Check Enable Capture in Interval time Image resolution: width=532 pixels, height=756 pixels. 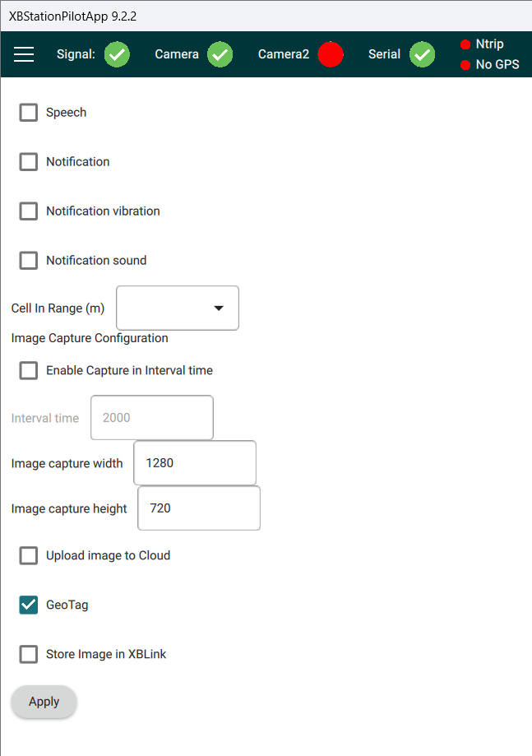point(29,371)
